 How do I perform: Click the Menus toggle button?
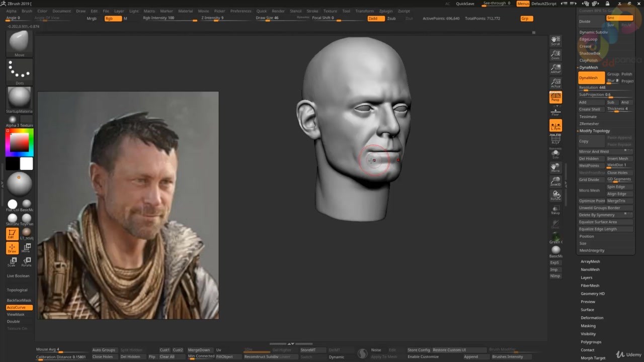(x=523, y=4)
